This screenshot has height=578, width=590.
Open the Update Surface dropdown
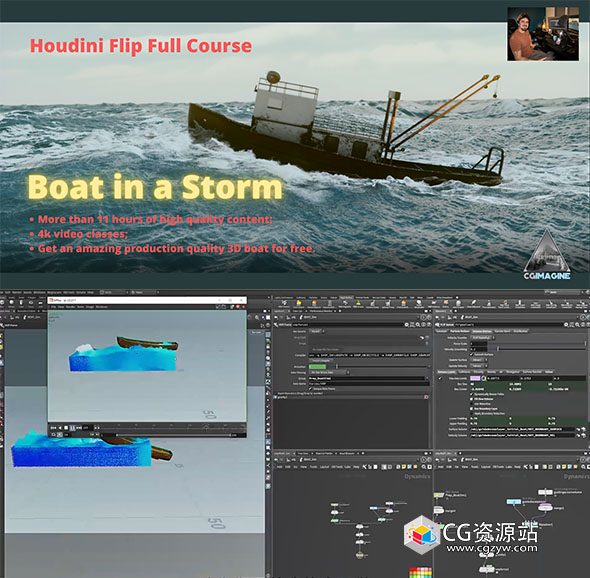(x=479, y=360)
